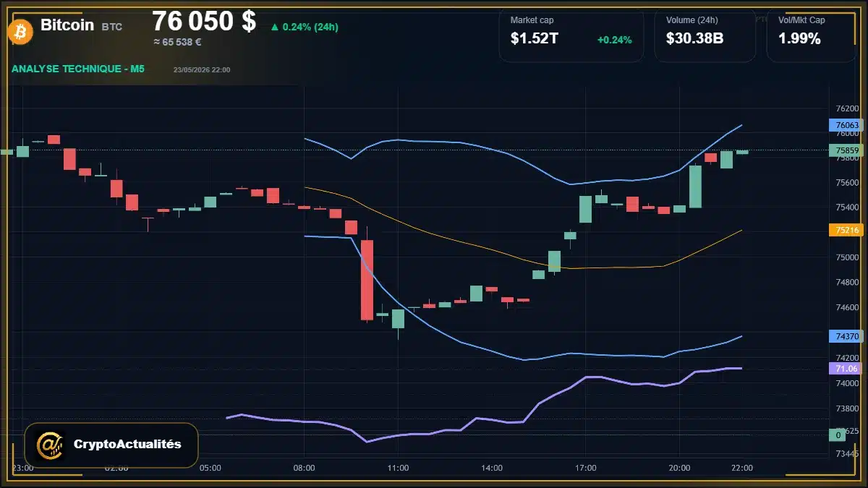Click the $30.38B volume value

pyautogui.click(x=695, y=39)
